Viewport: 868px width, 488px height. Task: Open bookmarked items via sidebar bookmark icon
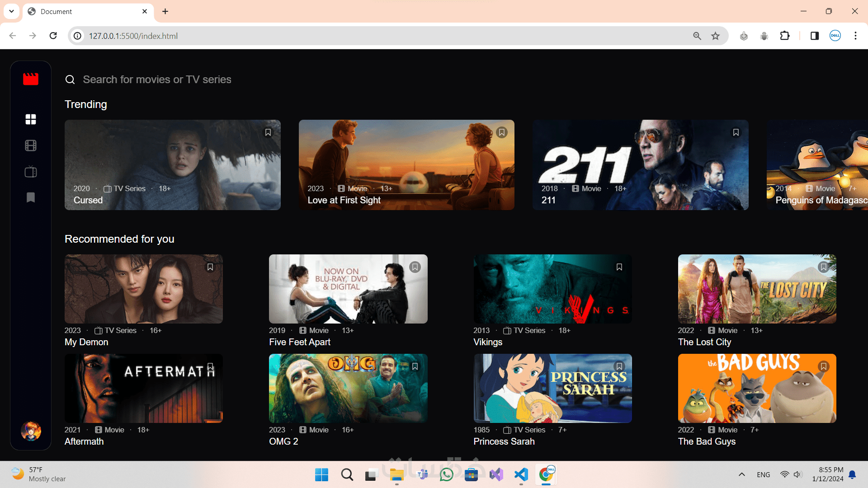(31, 197)
